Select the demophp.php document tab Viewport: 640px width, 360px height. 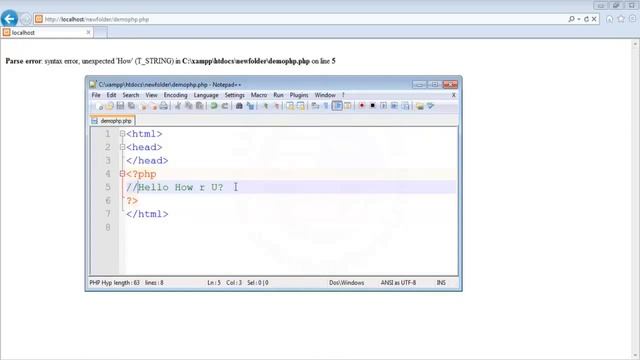click(113, 121)
